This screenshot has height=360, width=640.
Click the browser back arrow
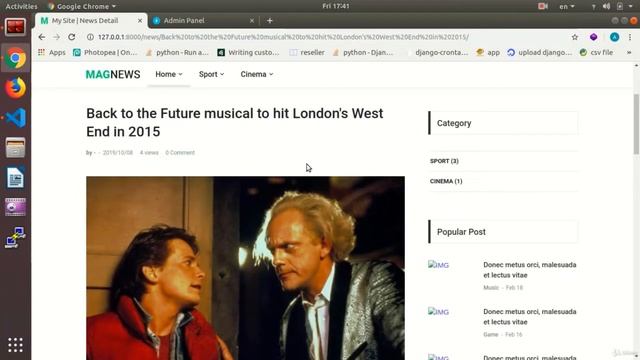pos(42,37)
